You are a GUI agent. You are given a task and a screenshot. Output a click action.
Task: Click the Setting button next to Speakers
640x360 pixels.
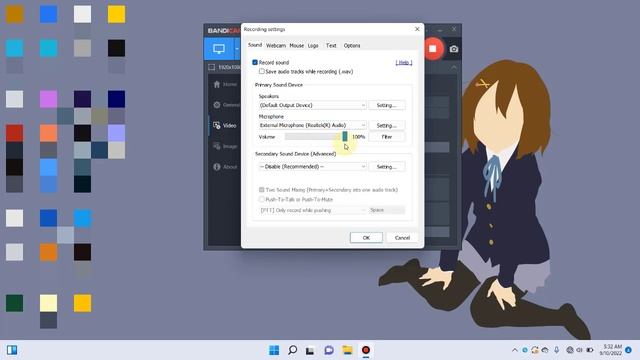(387, 105)
